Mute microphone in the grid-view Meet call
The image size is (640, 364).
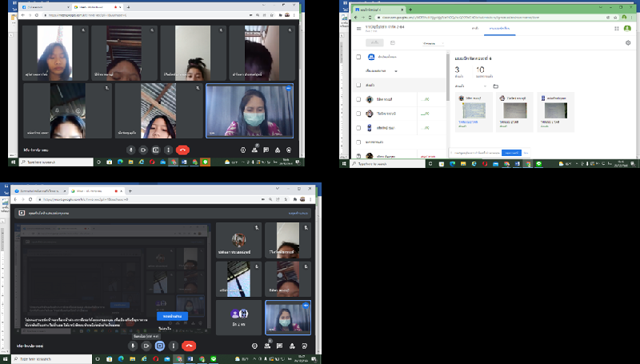click(x=131, y=150)
